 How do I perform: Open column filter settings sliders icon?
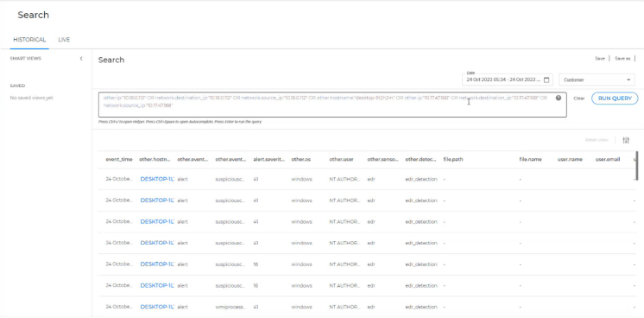point(626,140)
